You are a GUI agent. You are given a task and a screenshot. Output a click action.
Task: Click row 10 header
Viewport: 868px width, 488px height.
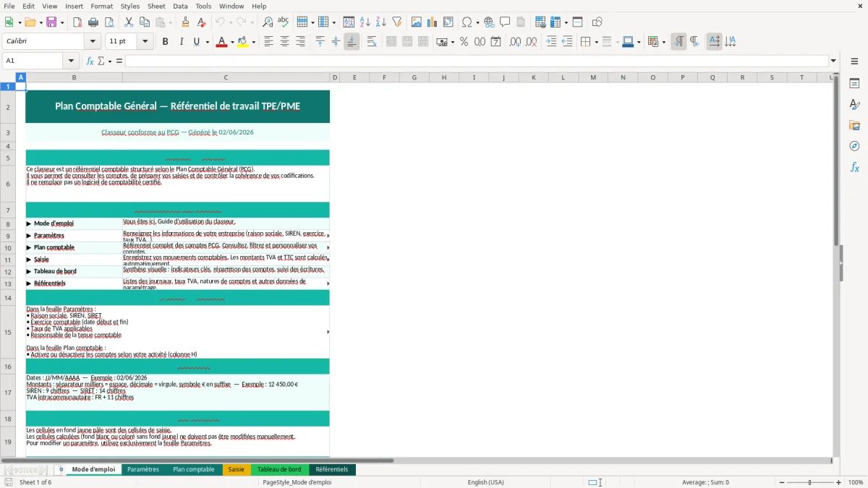(x=8, y=248)
